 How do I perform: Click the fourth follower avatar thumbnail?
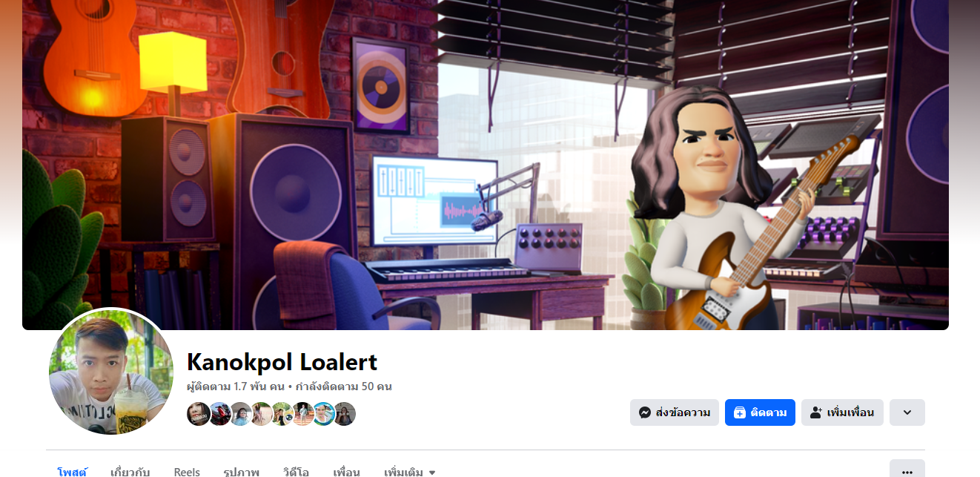(261, 414)
